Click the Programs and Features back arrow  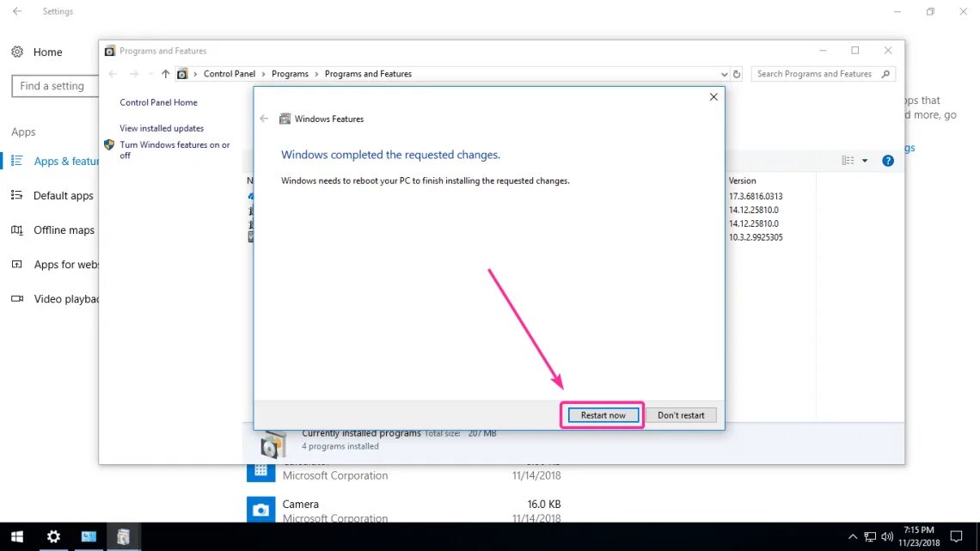(113, 74)
